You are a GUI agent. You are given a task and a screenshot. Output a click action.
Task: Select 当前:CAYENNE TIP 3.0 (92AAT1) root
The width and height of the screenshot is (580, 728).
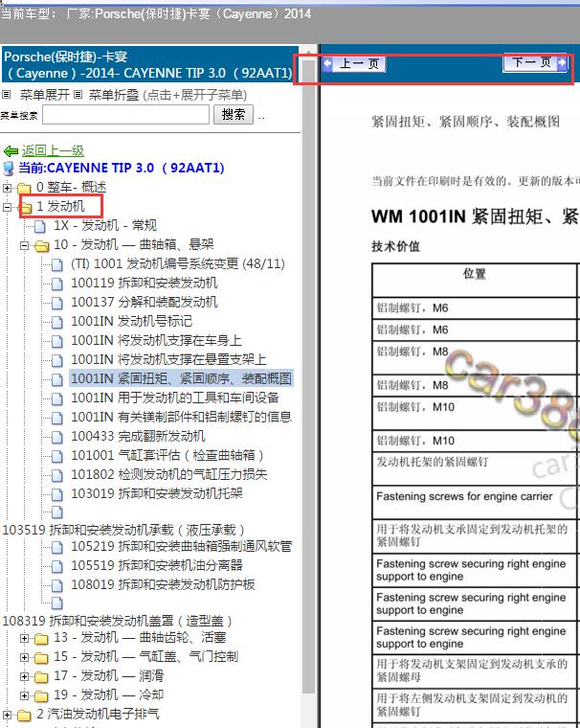point(122,168)
